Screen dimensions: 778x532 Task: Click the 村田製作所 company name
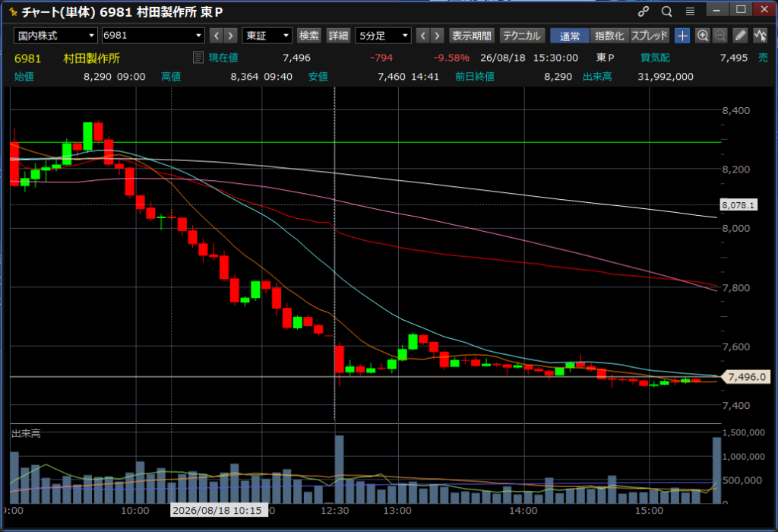(92, 58)
